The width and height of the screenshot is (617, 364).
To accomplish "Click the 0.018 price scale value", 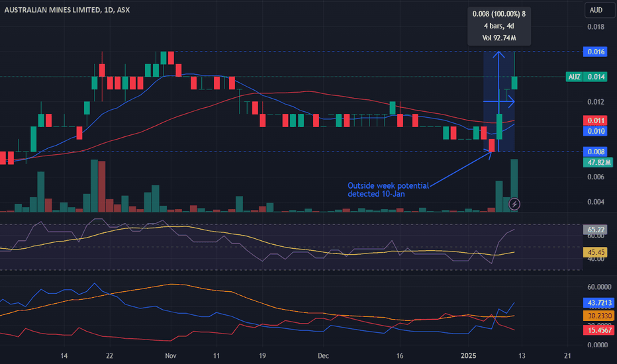I will (x=595, y=27).
